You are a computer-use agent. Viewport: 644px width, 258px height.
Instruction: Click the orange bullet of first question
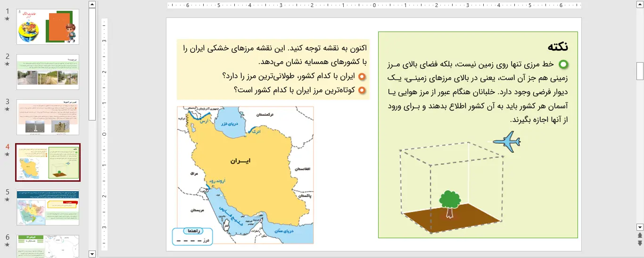[x=362, y=76]
